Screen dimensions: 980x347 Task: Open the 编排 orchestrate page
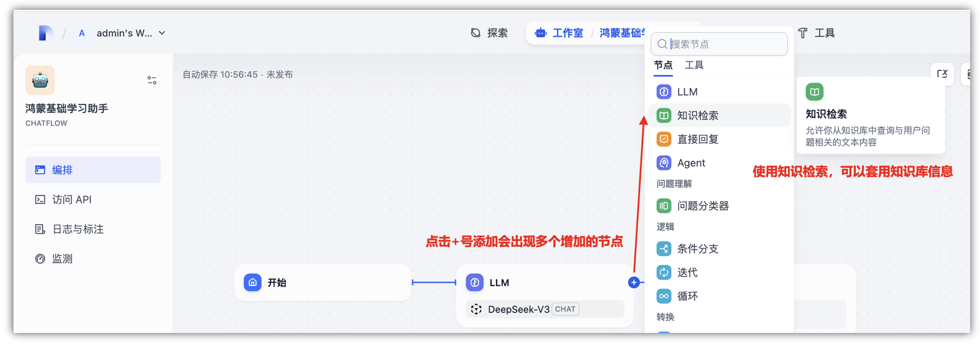click(x=93, y=170)
